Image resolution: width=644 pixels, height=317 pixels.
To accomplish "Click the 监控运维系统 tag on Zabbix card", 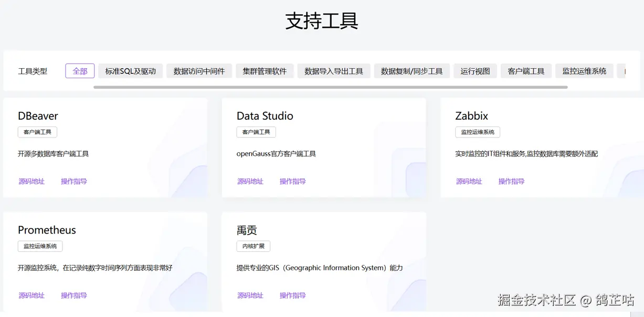I will click(x=478, y=132).
